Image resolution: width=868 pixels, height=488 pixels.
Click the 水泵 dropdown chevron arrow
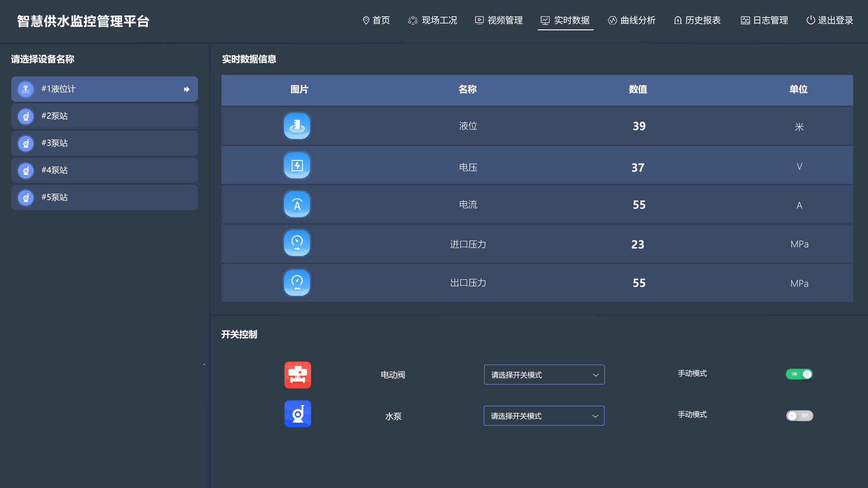click(595, 416)
